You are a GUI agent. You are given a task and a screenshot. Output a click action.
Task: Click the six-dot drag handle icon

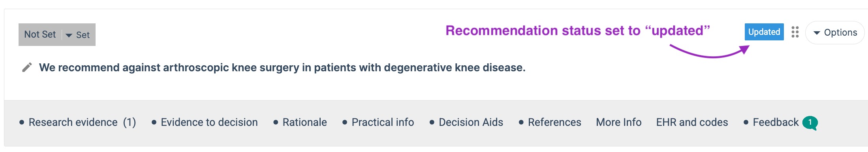[795, 32]
